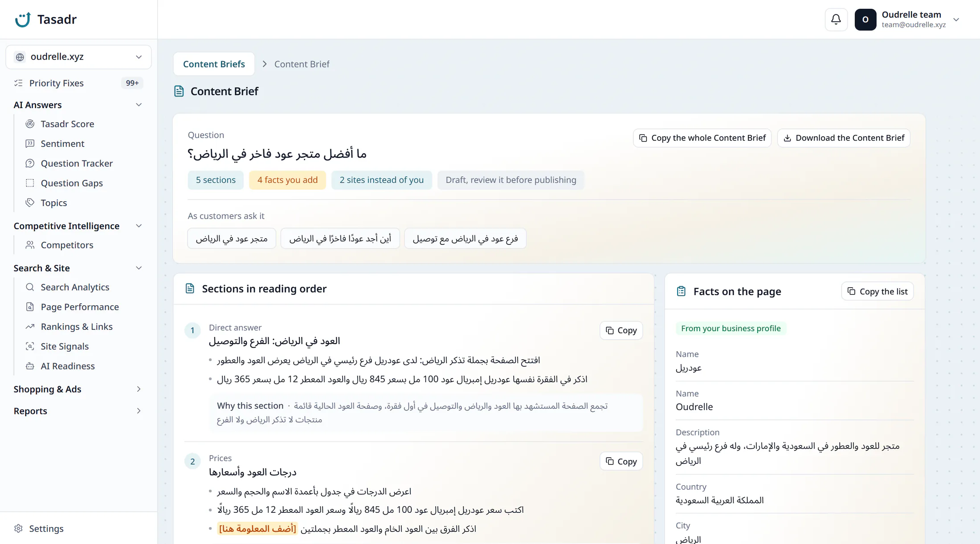
Task: Click the '[أضف المعلومة هنا]' placeholder
Action: pyautogui.click(x=257, y=528)
